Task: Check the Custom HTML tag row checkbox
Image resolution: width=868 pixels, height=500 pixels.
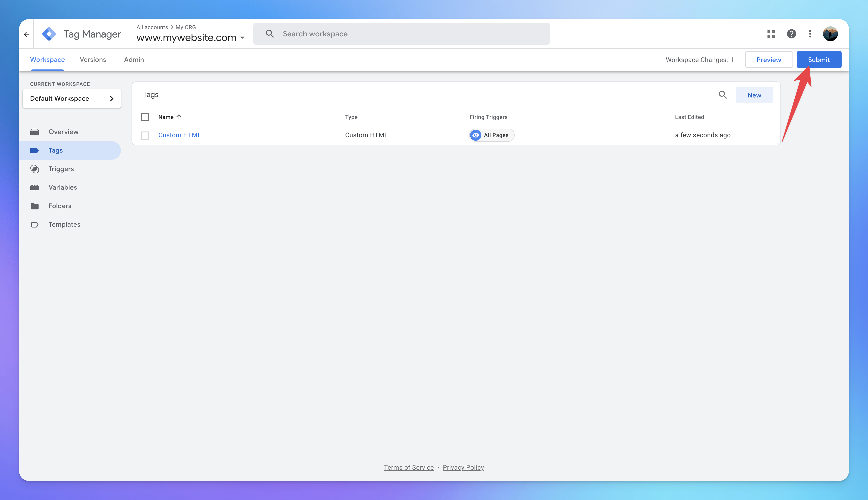Action: point(145,135)
